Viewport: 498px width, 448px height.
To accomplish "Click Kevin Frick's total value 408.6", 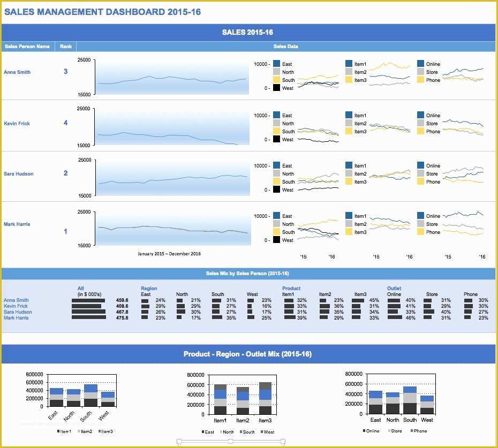I will [x=122, y=306].
